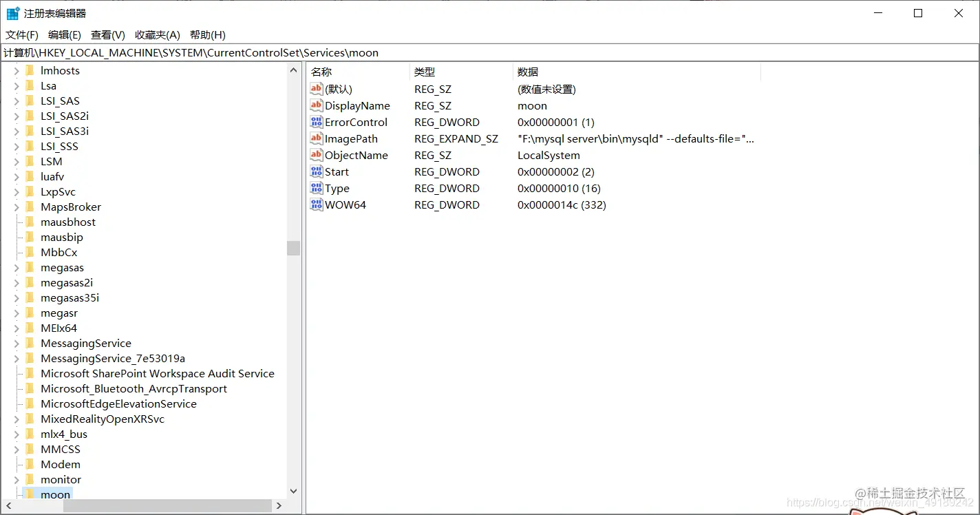
Task: Expand the megasas key arrow
Action: tap(17, 267)
